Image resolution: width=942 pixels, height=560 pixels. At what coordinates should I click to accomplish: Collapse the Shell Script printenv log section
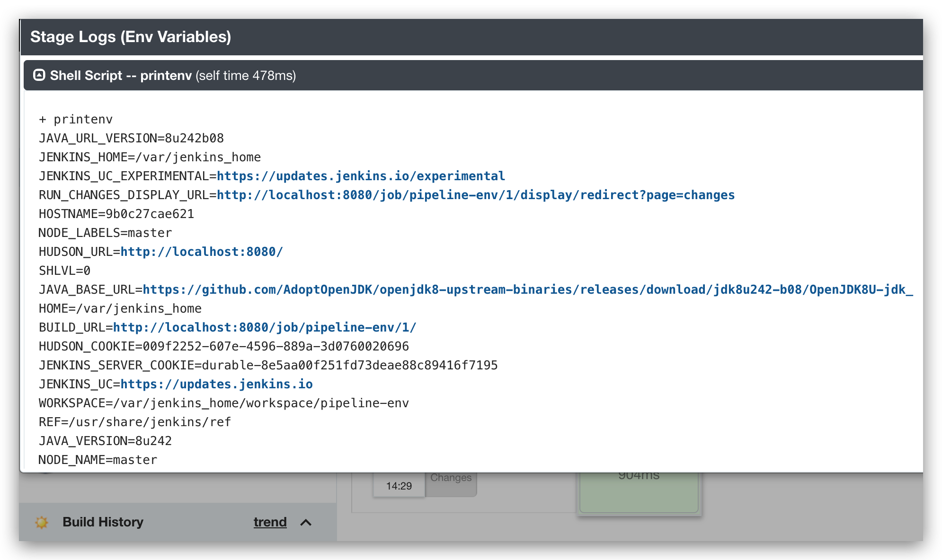click(x=39, y=75)
